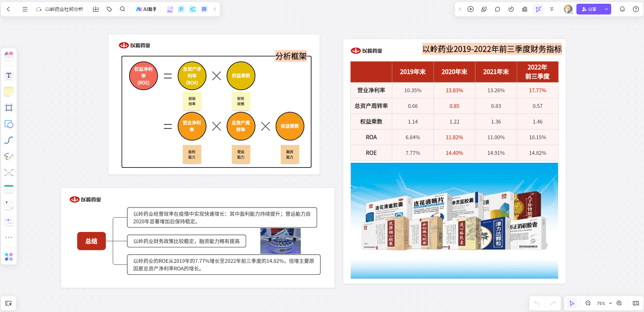Click the 分析框架 heading label
Screen dimensions: 644x312
tap(291, 56)
